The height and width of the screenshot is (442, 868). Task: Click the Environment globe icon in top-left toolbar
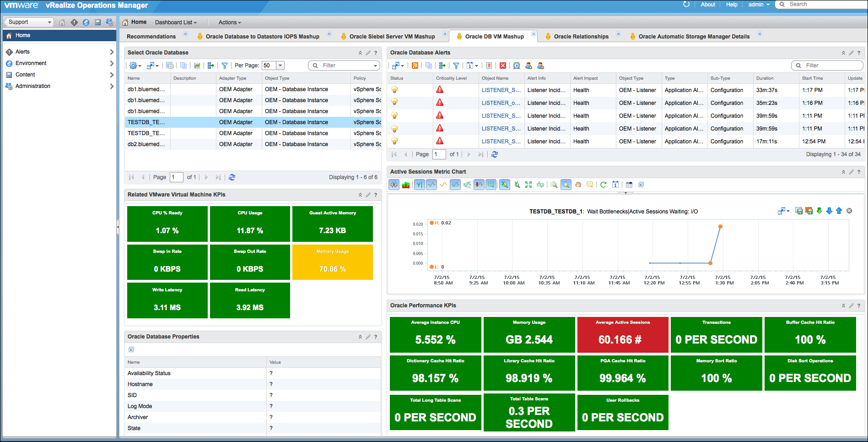[x=86, y=22]
